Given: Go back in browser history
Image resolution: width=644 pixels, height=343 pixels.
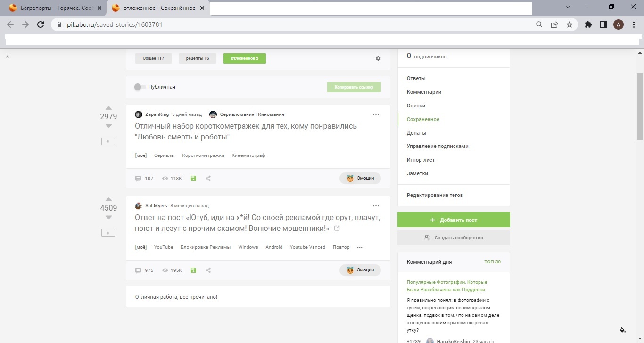Looking at the screenshot, I should pos(10,24).
